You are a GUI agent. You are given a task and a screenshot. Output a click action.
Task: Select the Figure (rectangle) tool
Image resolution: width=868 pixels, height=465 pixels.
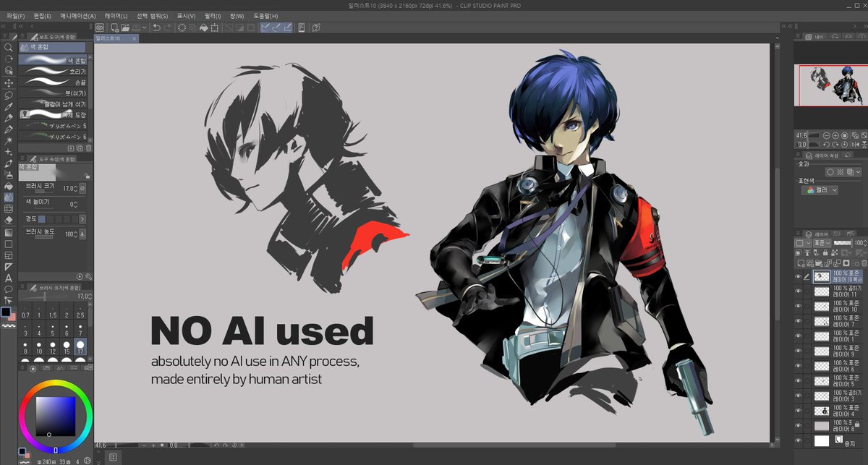9,243
